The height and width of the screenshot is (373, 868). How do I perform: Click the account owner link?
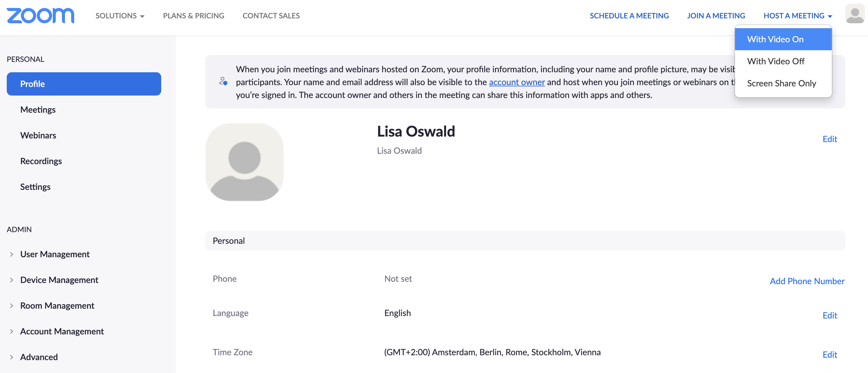pyautogui.click(x=516, y=82)
